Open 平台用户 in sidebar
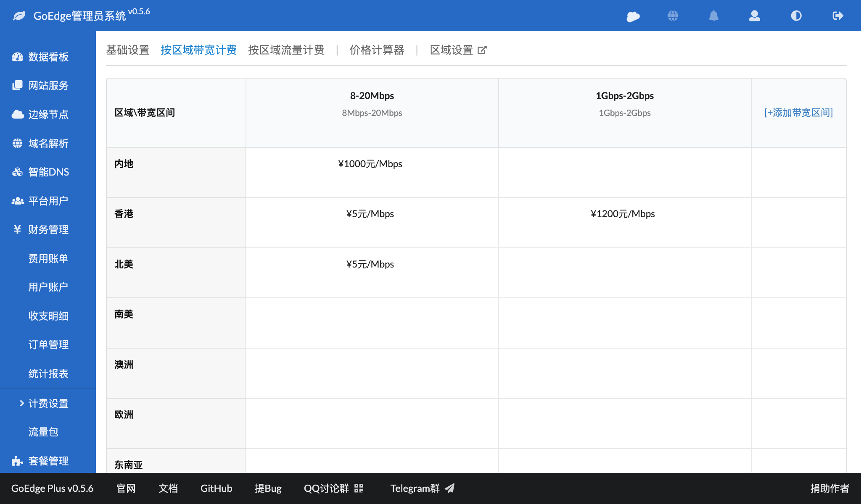This screenshot has width=861, height=504. 48,201
